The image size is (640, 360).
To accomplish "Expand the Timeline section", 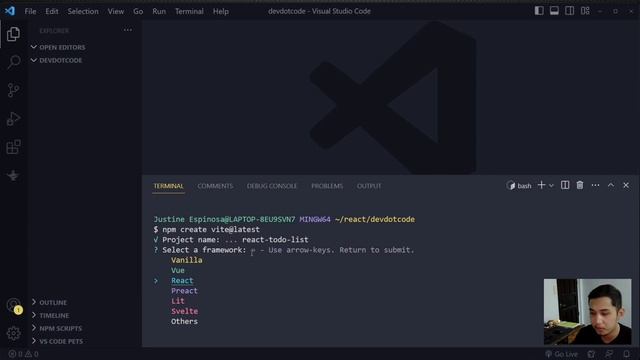I will click(x=50, y=316).
